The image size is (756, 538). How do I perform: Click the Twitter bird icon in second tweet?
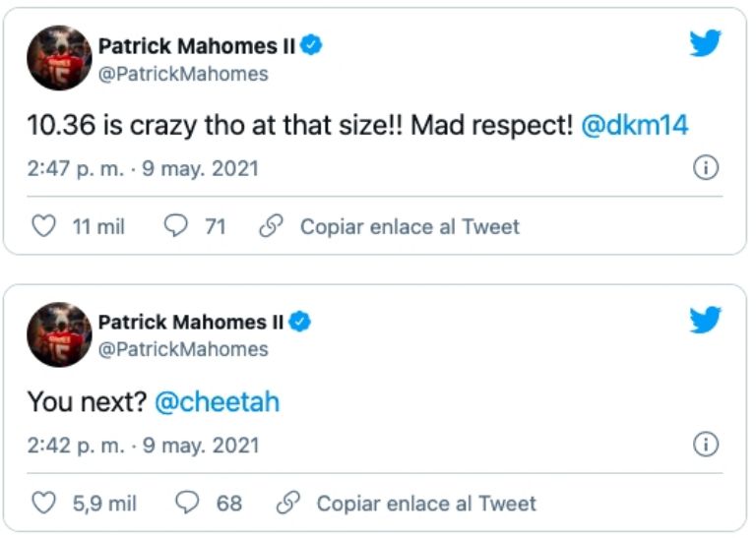(704, 320)
